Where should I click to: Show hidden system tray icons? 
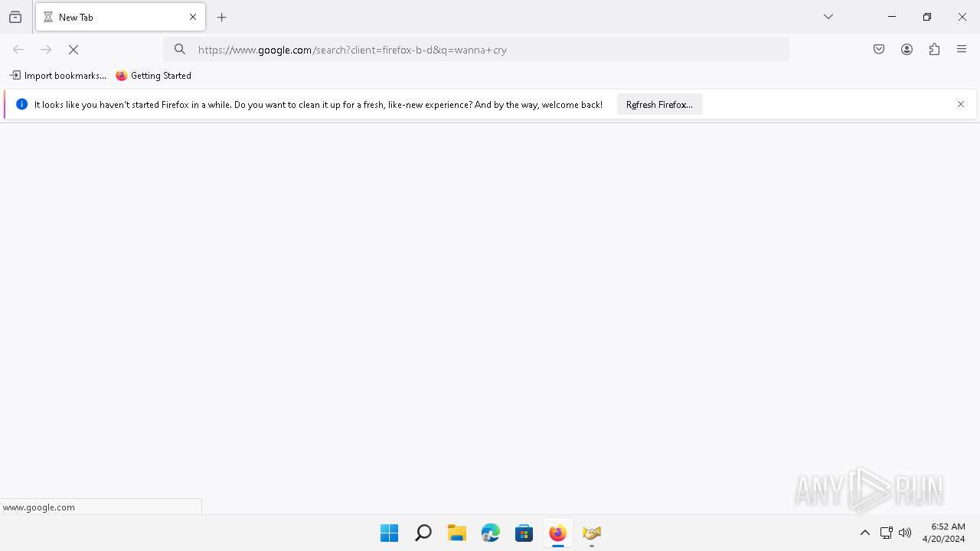(x=865, y=533)
